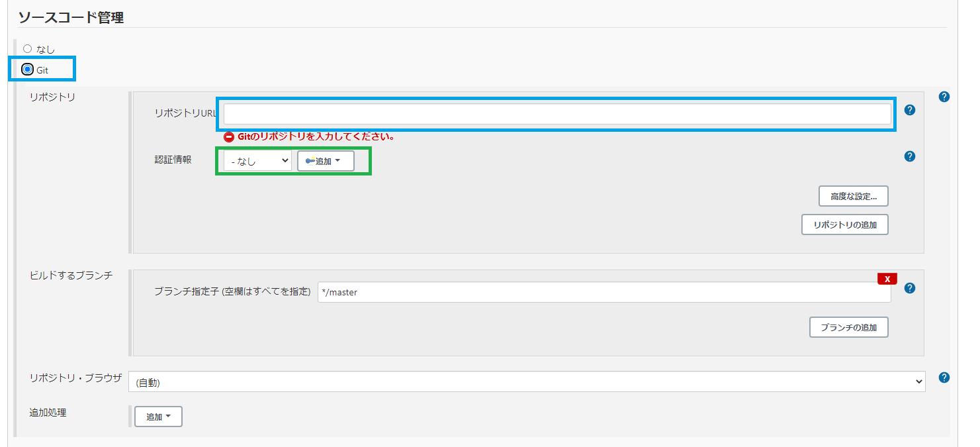Screen dimensions: 980x447
Task: Click the 認証情報 label
Action: point(173,160)
